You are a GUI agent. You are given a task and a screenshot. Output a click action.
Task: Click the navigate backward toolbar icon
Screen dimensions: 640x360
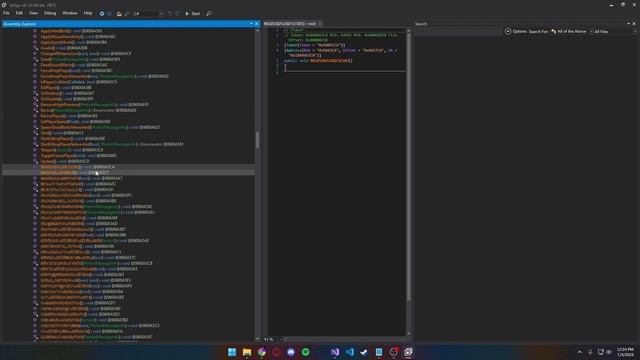click(102, 13)
